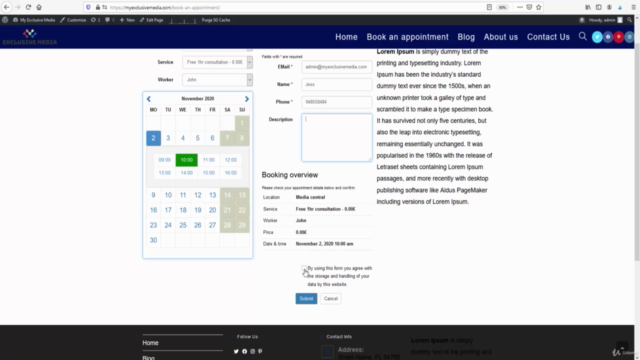Select the 09:00 time slot
The image size is (640, 360).
(x=164, y=160)
